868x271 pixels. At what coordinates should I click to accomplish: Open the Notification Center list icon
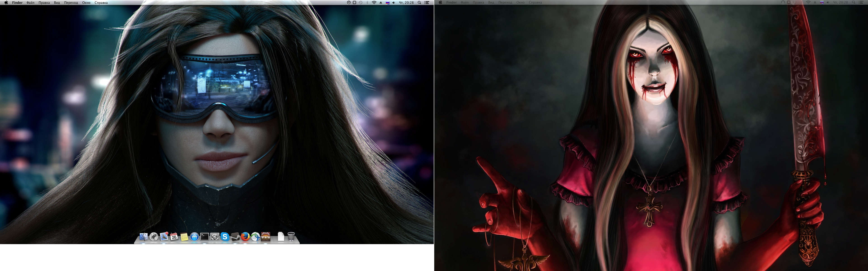click(427, 3)
